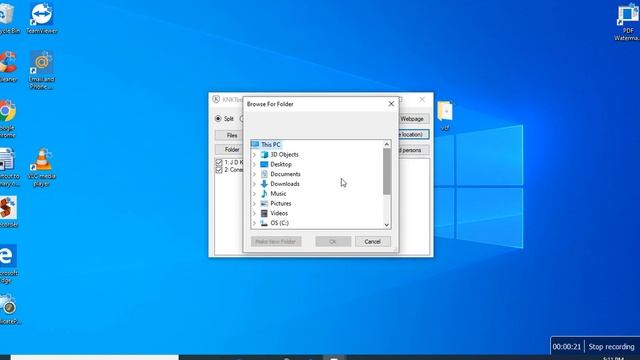
Task: Click the 00:00:21 recording timer
Action: pyautogui.click(x=567, y=347)
